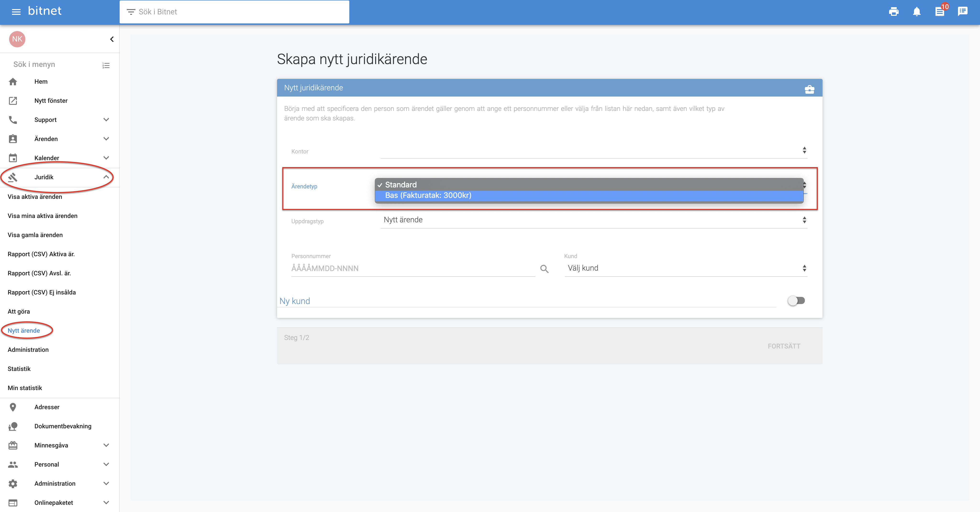Click the Ny kund heading
Screen dimensions: 980x512
pos(295,301)
